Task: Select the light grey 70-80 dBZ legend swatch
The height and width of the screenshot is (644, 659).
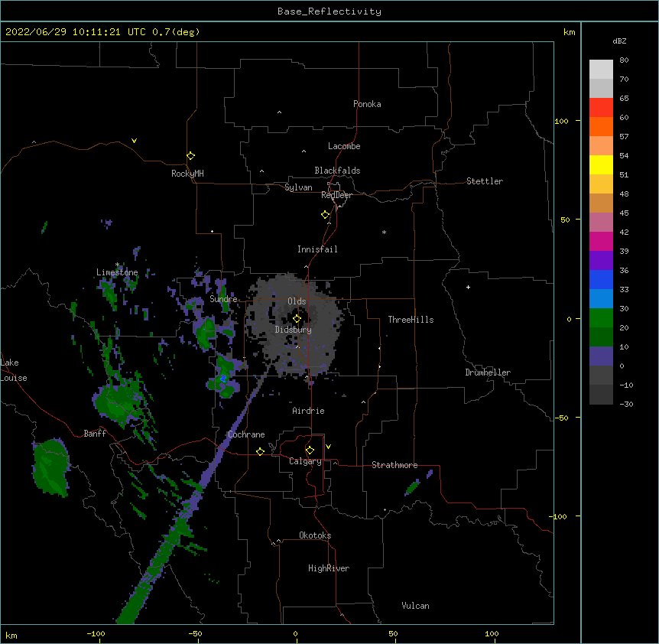Action: pyautogui.click(x=601, y=70)
